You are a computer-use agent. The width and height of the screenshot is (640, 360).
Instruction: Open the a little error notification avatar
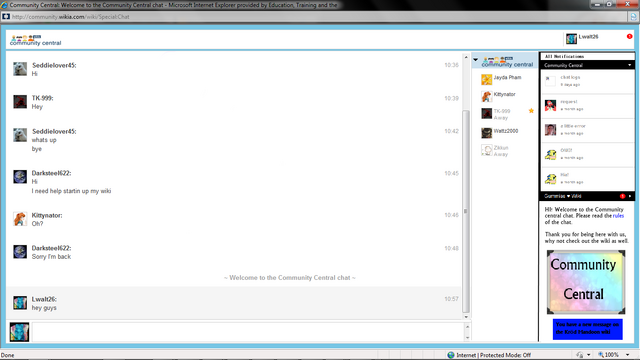click(550, 130)
